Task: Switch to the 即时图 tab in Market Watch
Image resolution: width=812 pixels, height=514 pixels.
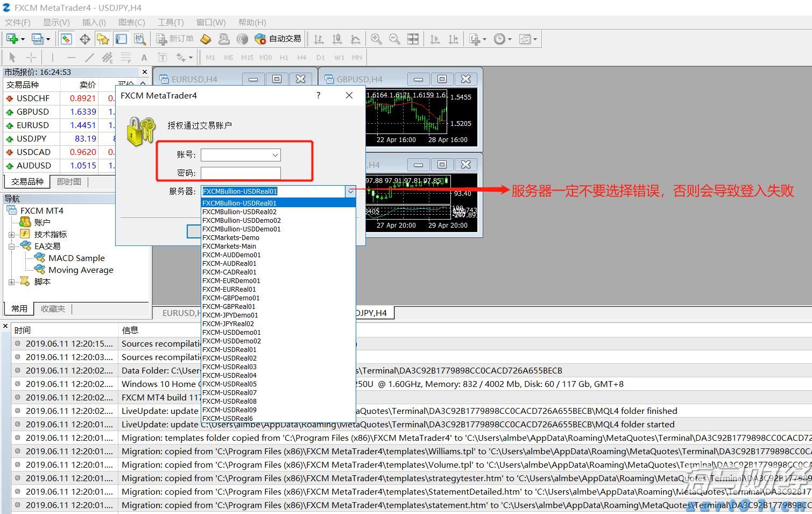Action: (x=69, y=181)
